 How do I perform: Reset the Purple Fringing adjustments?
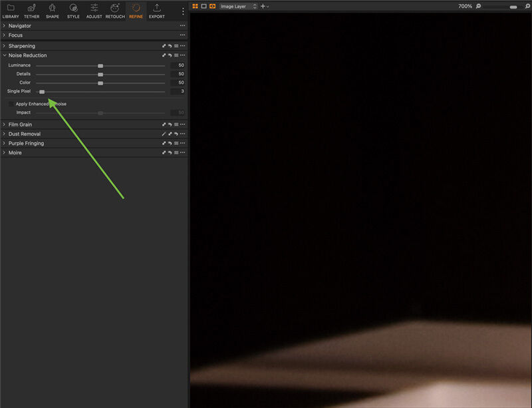(170, 143)
